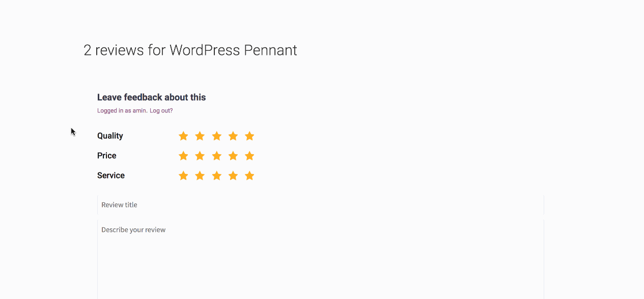Set Price rating to five stars

(x=249, y=156)
